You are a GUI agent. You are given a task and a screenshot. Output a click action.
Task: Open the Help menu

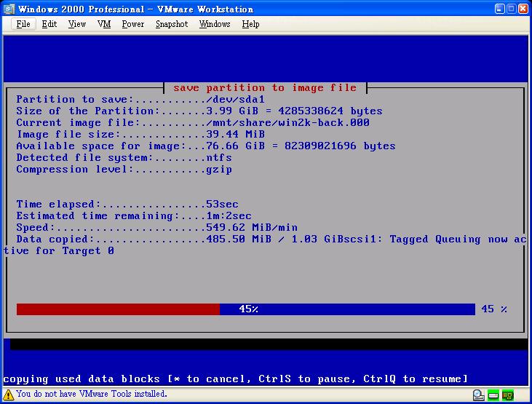click(250, 24)
